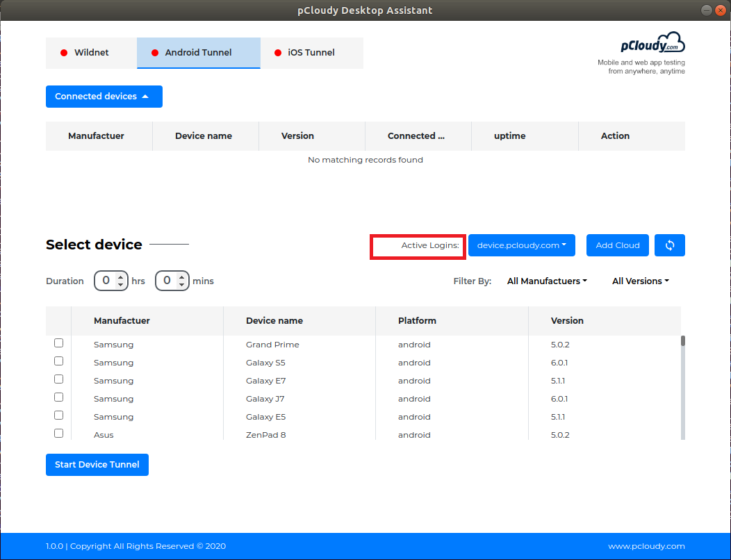The width and height of the screenshot is (731, 560).
Task: Tick the Samsung Galaxy S5 checkbox
Action: [x=59, y=361]
